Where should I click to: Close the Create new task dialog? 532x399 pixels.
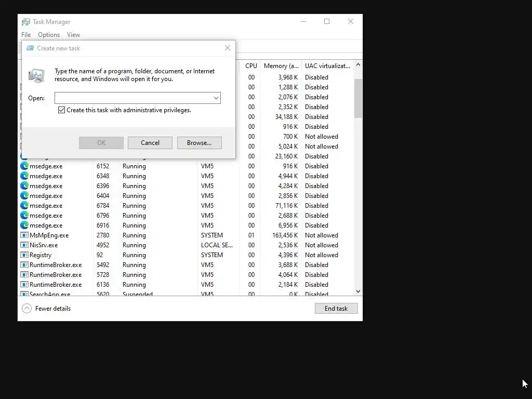(228, 48)
